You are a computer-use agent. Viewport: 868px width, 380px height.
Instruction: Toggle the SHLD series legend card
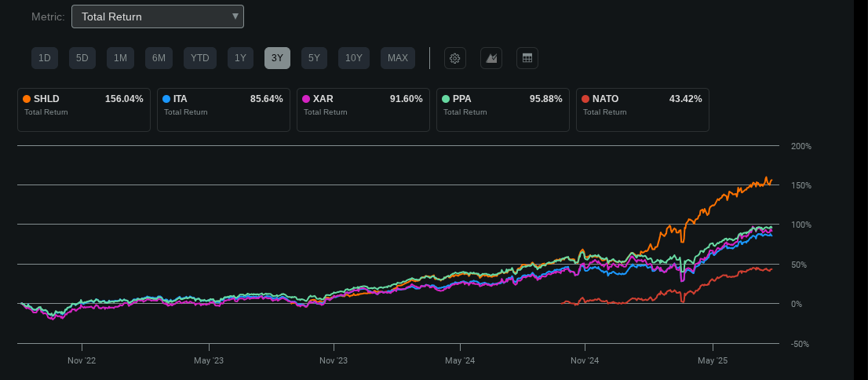84,110
